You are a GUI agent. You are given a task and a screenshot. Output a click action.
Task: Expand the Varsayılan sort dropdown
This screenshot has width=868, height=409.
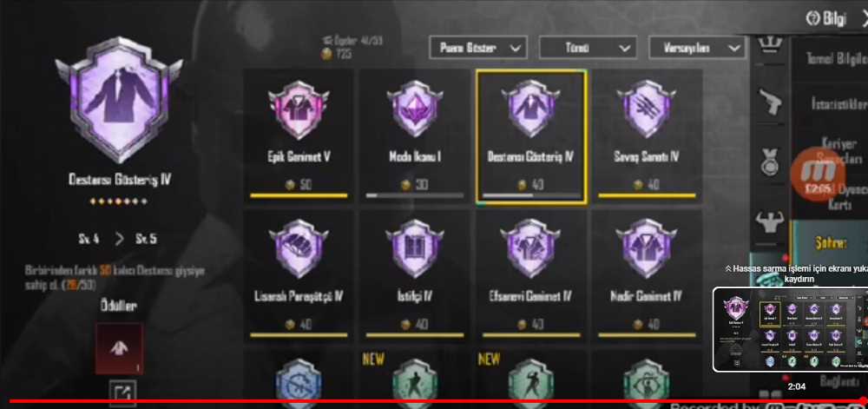coord(698,48)
